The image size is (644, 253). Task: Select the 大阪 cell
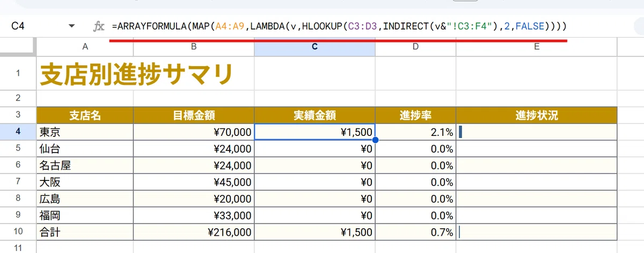point(85,182)
